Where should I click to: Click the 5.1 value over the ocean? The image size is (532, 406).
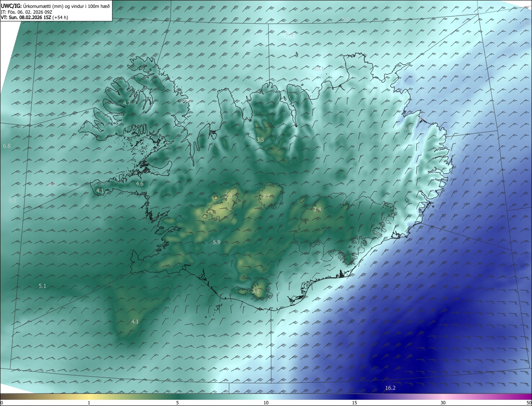point(42,286)
